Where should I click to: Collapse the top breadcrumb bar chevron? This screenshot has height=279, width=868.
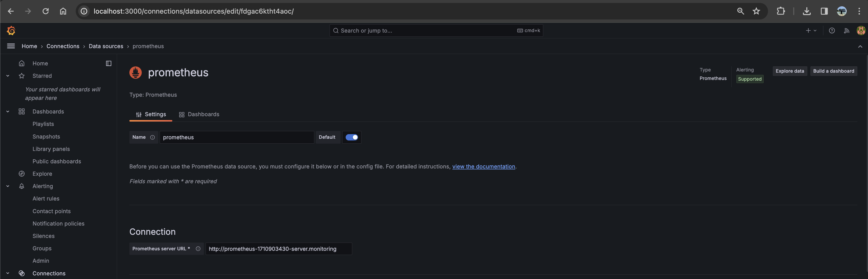click(x=860, y=47)
